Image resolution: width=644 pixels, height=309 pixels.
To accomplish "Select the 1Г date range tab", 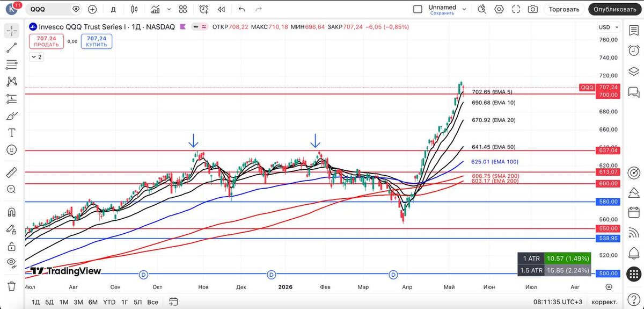I will (125, 302).
